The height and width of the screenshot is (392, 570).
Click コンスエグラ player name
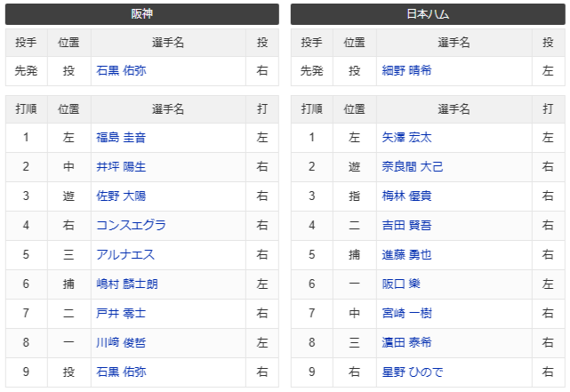tap(131, 226)
